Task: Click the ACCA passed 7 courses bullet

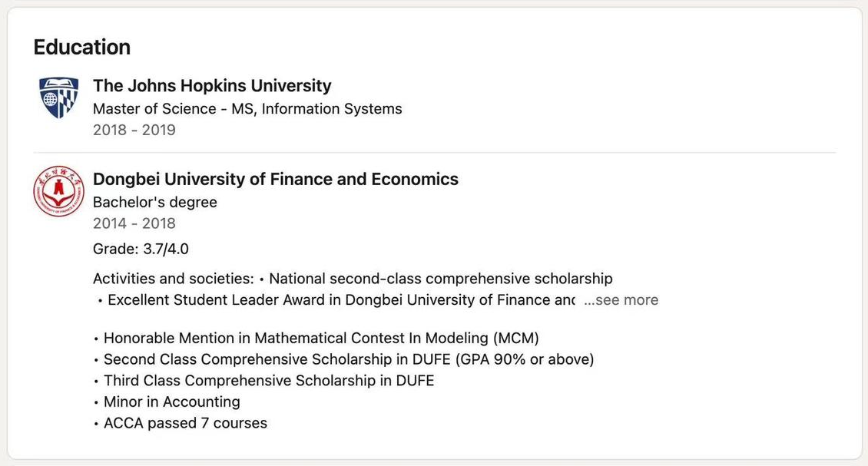Action: click(x=180, y=423)
